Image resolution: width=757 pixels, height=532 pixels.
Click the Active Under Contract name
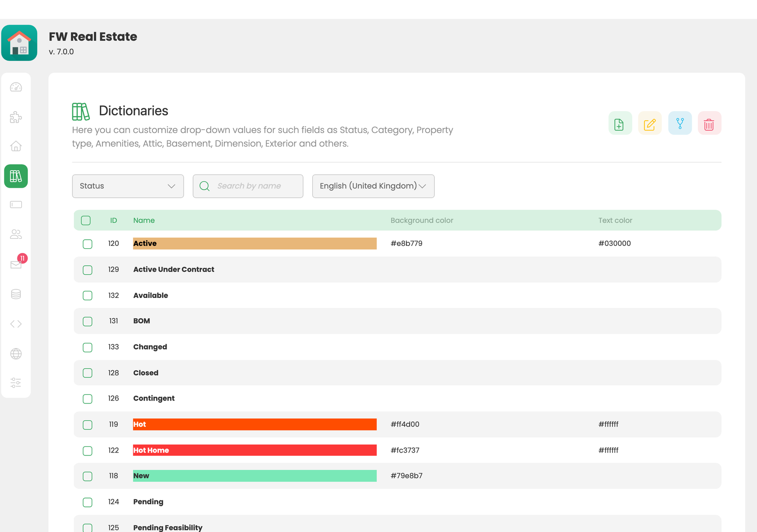click(174, 270)
